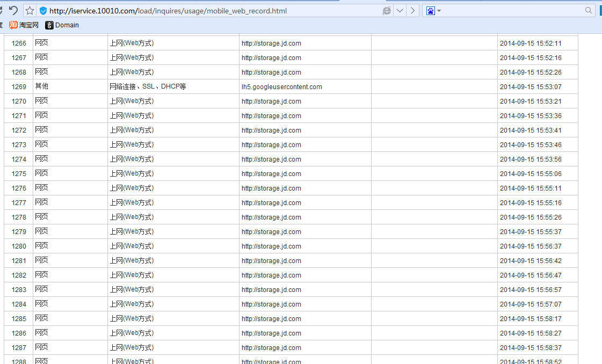This screenshot has width=602, height=364.
Task: Click the search magnifier icon
Action: click(589, 11)
